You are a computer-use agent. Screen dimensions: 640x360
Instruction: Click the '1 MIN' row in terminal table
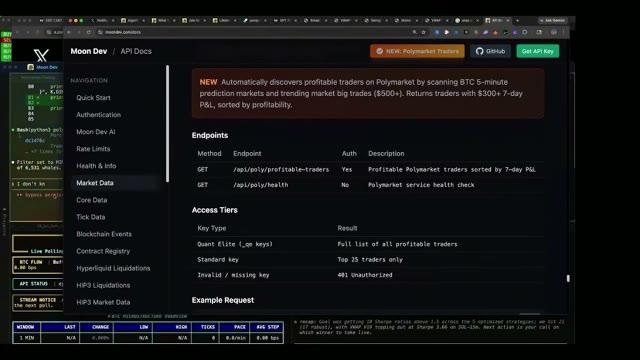[148, 338]
